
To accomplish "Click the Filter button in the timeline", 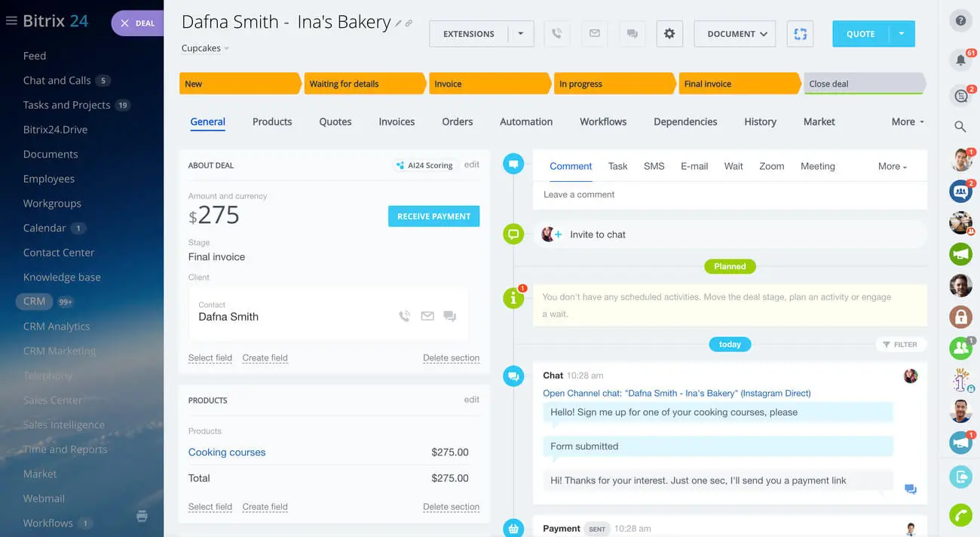I will click(x=901, y=345).
